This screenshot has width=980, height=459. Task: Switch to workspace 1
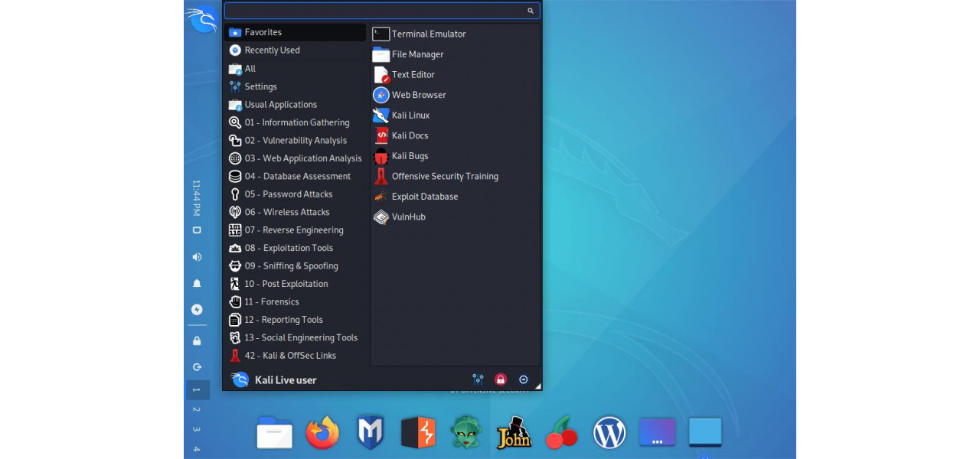tap(197, 390)
